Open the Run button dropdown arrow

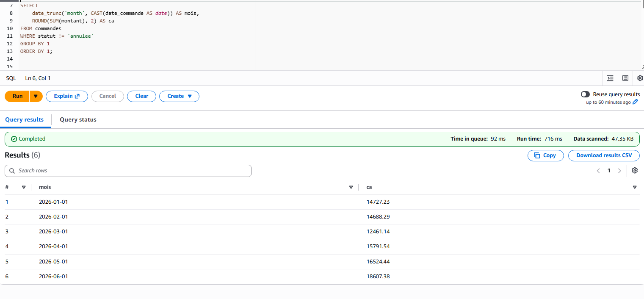point(36,96)
